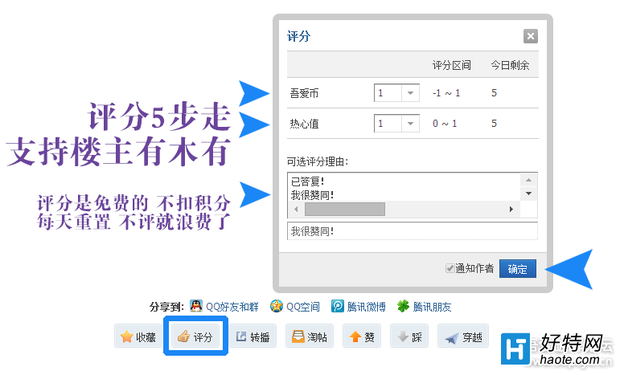Click the -1 ~ 1 range value
The width and height of the screenshot is (620, 375).
(x=446, y=93)
